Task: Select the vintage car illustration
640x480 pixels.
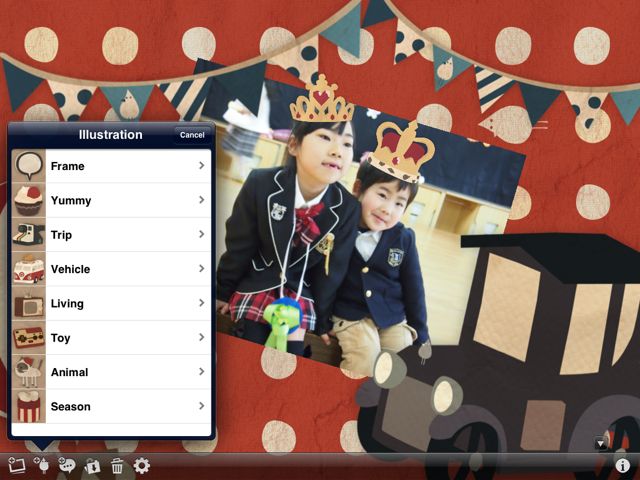Action: coord(500,357)
